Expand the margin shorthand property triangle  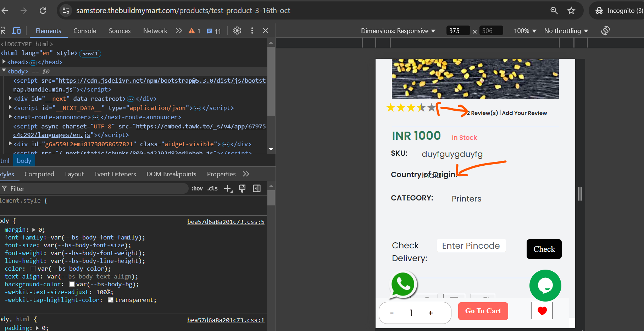click(34, 230)
